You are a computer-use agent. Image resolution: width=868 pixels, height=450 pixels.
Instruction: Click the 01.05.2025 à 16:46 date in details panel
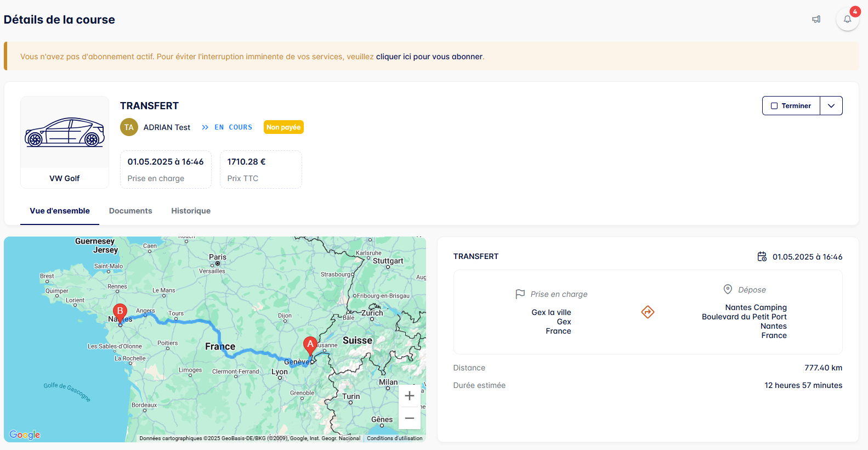pos(807,257)
